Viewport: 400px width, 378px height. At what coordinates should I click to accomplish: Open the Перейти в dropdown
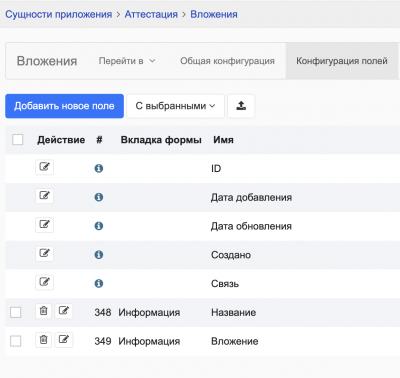click(x=127, y=61)
